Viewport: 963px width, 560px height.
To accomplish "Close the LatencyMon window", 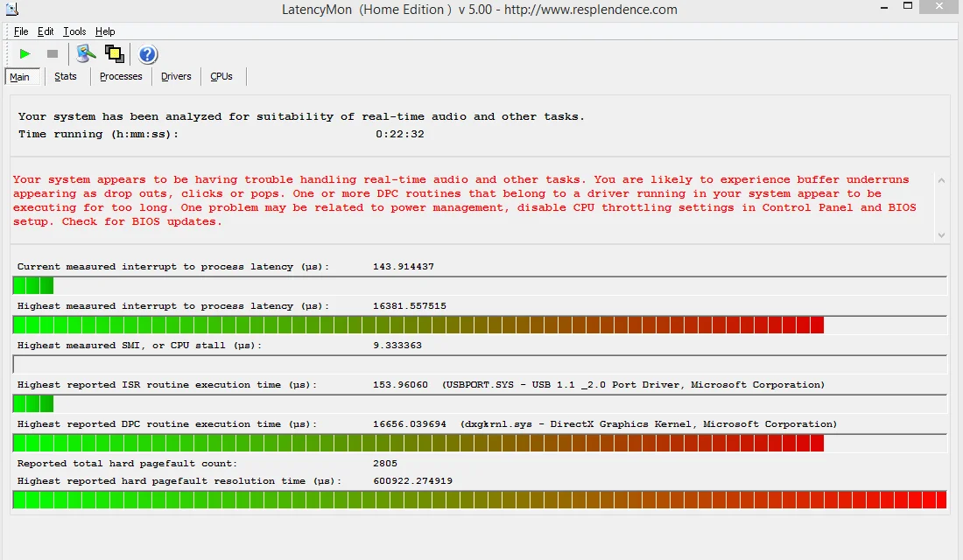I will tap(939, 6).
